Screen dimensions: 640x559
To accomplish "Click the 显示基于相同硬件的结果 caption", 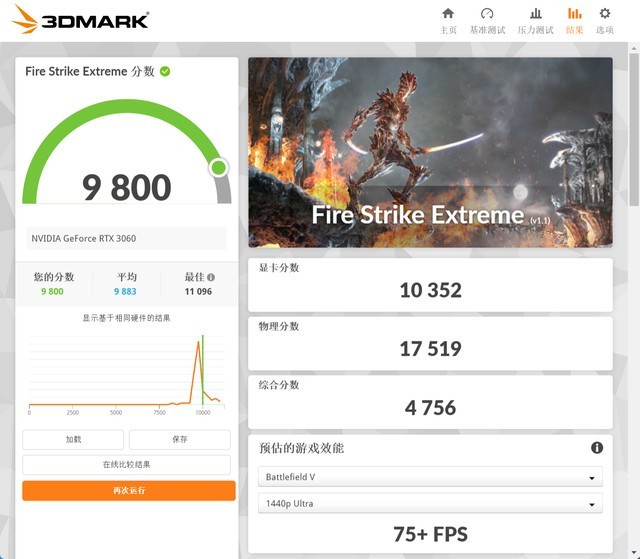I will (127, 318).
